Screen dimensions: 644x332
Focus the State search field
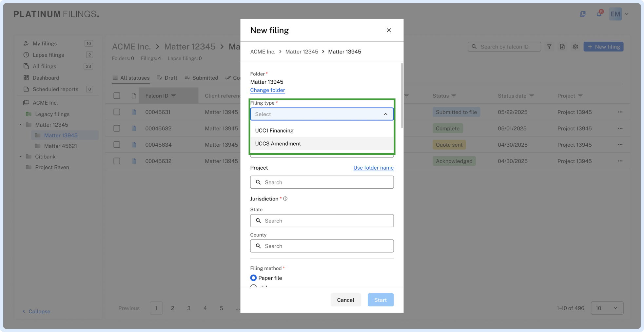coord(322,220)
